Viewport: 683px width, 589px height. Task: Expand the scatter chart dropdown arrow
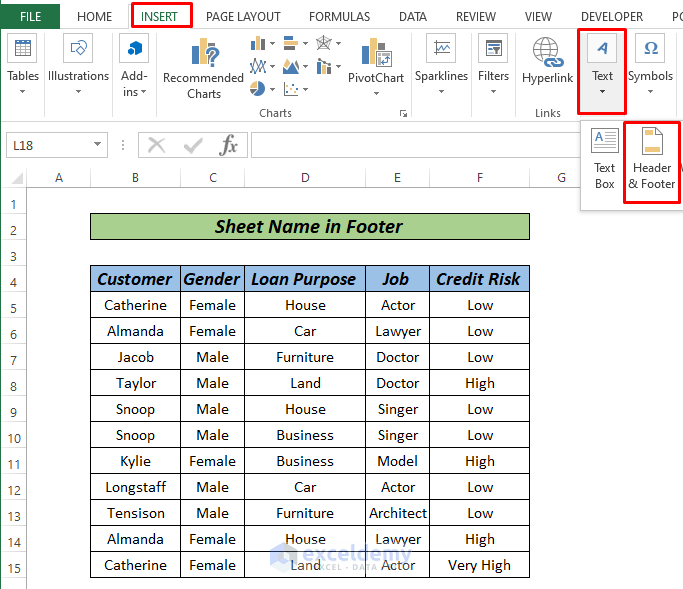pos(306,89)
